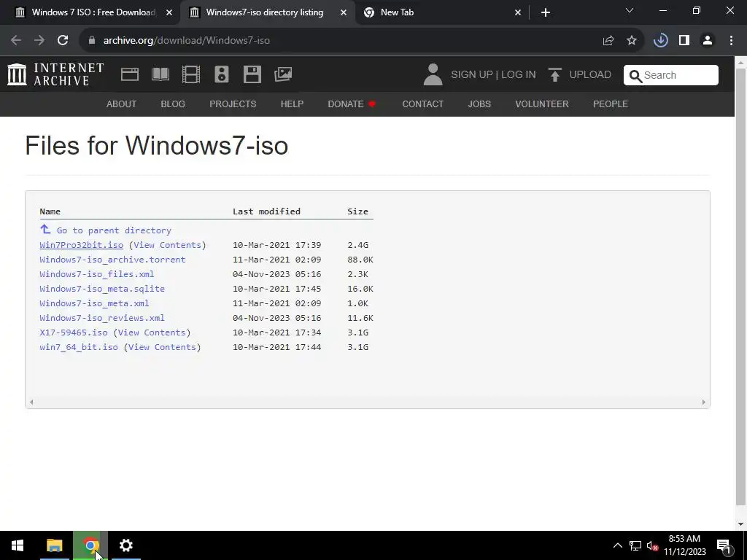This screenshot has width=747, height=560.
Task: Open Windows7-iso_files.xml link
Action: [97, 274]
